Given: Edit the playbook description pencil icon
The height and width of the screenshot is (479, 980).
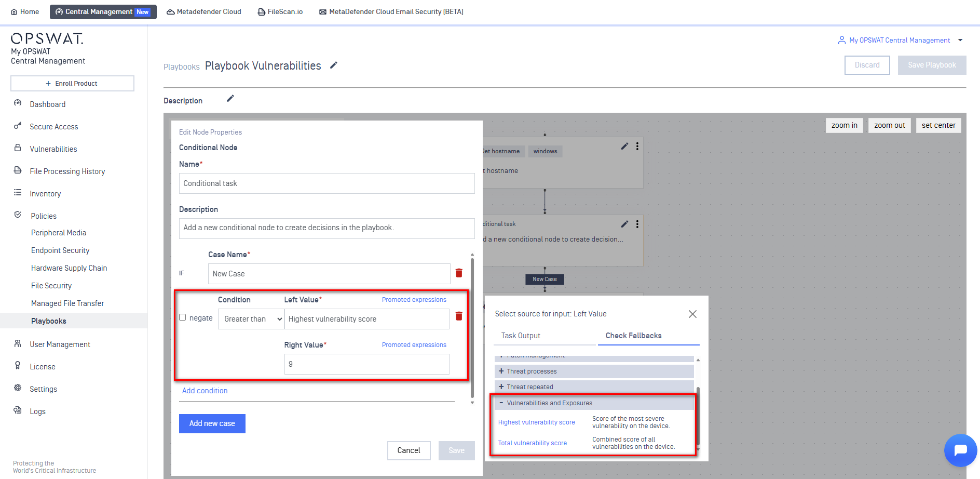Looking at the screenshot, I should tap(230, 98).
